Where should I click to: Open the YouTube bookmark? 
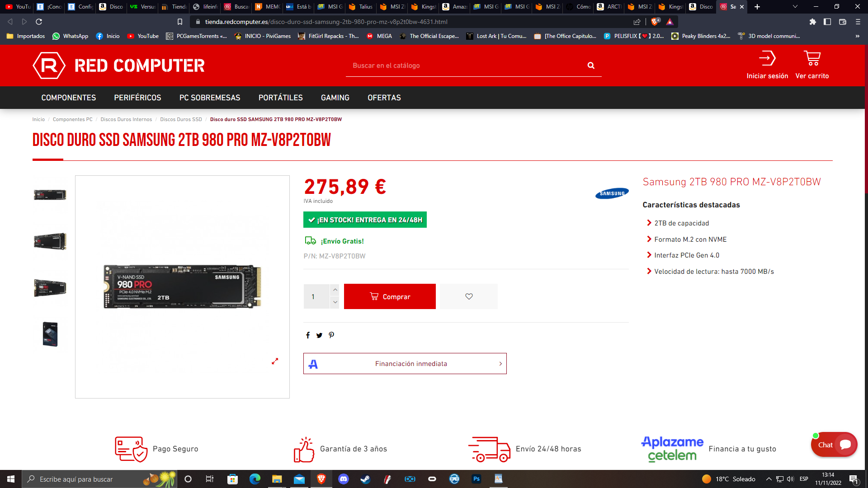pos(143,36)
